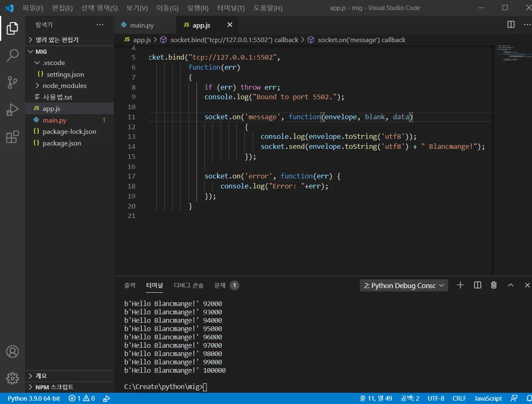Open the 터미널(T) menu
The image size is (532, 404).
tap(231, 8)
